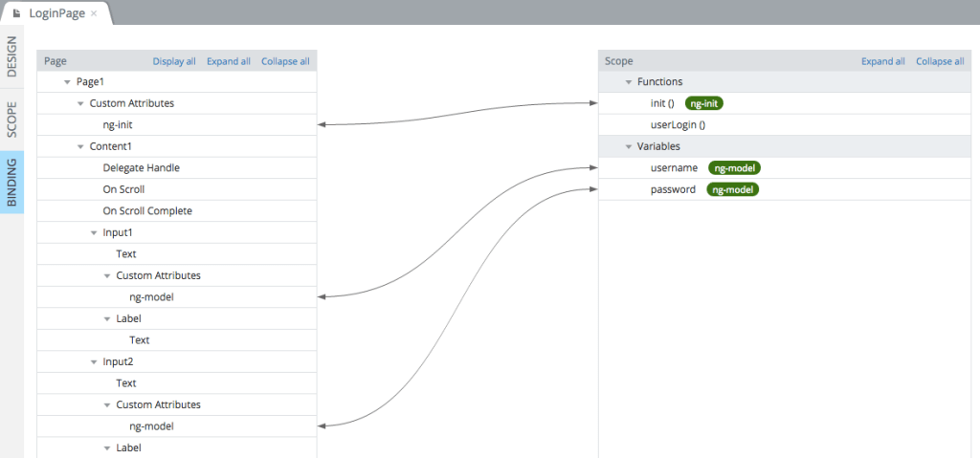The width and height of the screenshot is (980, 458).
Task: Select the BINDING side tab
Action: [11, 182]
